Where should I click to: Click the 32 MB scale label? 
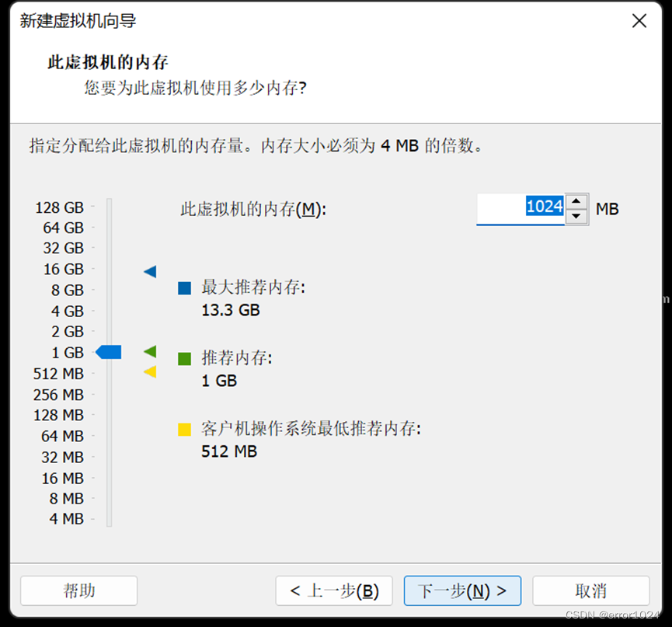coord(63,458)
